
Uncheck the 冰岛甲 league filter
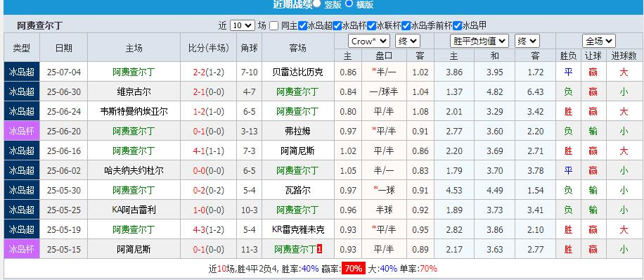pos(457,25)
